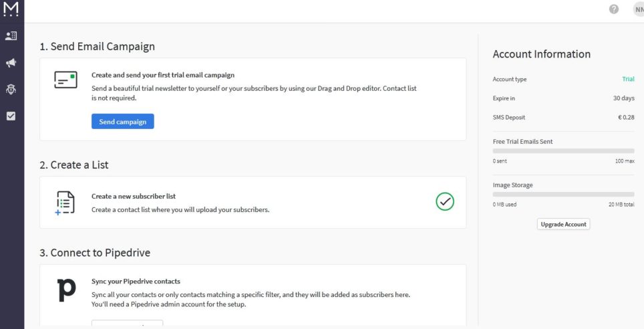
Task: Click the Pipedrive logo icon
Action: point(67,290)
